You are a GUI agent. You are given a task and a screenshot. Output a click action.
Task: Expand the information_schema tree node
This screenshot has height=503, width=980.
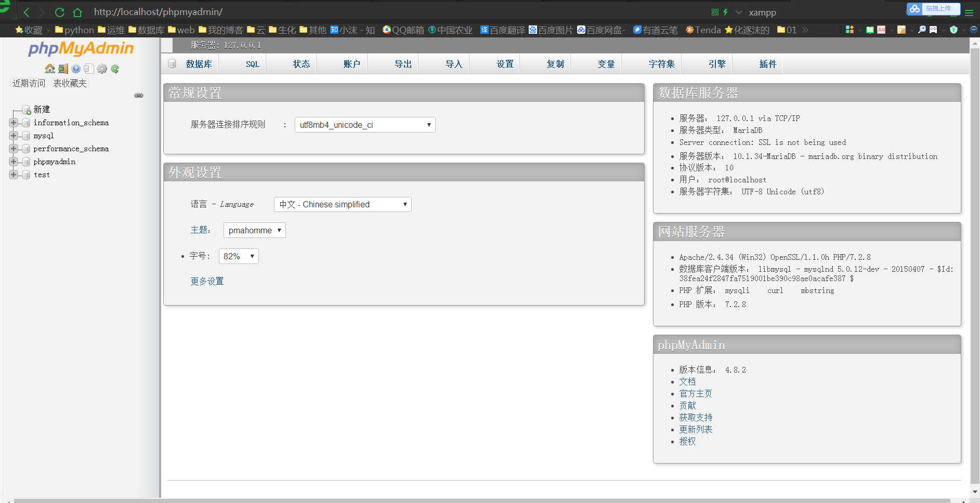(x=14, y=123)
